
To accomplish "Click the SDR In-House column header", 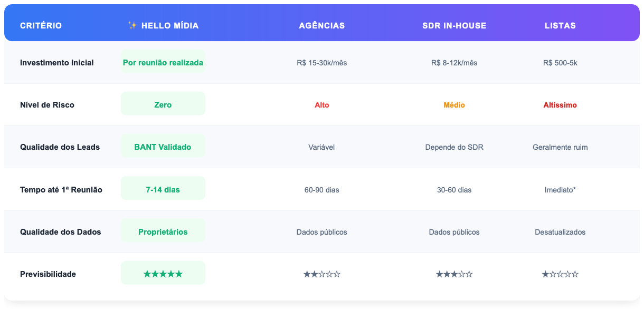I will click(x=454, y=25).
